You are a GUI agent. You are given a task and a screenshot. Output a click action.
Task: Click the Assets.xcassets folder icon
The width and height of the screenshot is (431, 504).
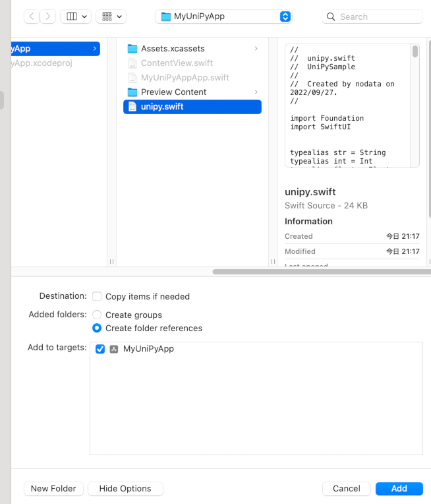pos(132,49)
